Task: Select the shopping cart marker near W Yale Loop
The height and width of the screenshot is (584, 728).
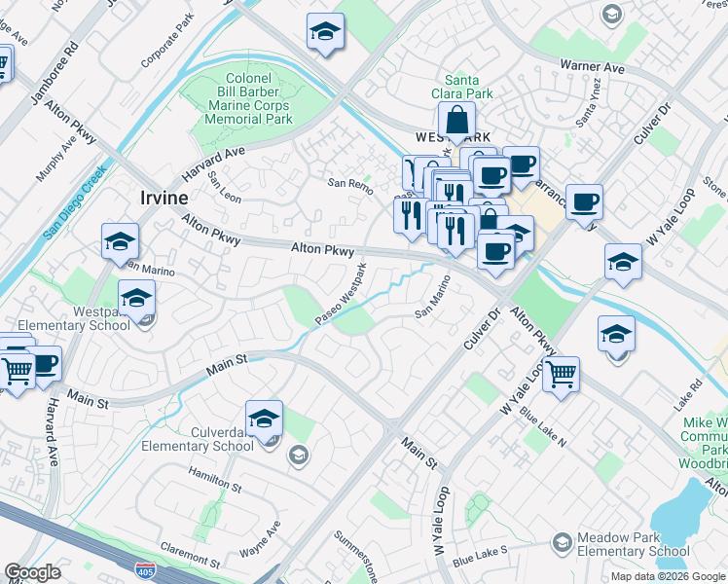Action: [561, 378]
